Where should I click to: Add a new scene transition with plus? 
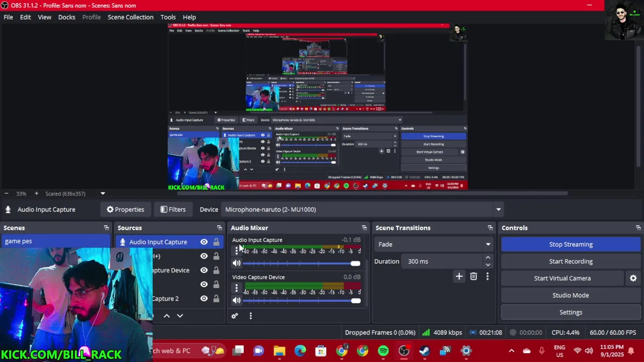[x=459, y=276]
